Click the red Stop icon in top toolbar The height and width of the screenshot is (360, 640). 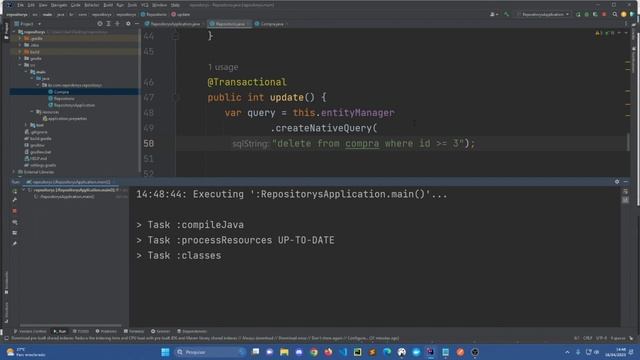click(x=604, y=14)
